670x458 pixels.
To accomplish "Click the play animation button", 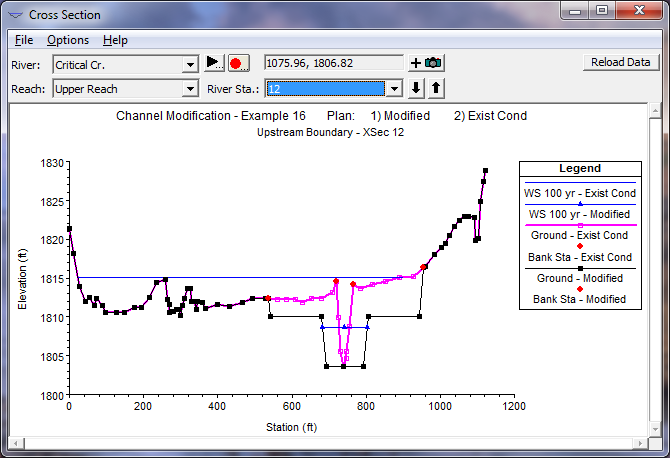I will [x=214, y=63].
